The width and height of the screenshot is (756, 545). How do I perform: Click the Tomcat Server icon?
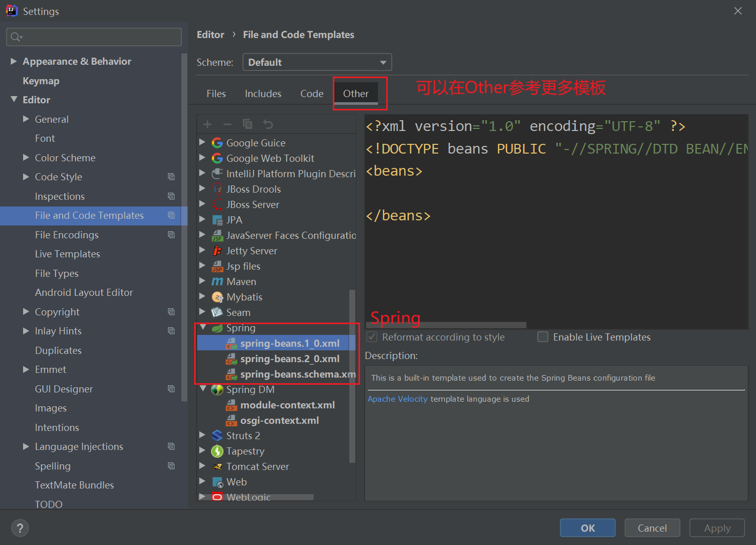click(x=217, y=466)
